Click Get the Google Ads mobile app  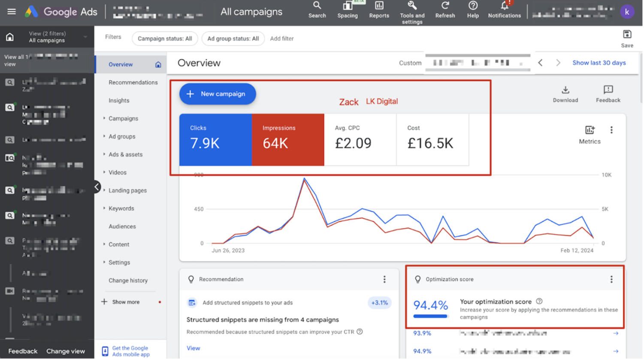[131, 351]
